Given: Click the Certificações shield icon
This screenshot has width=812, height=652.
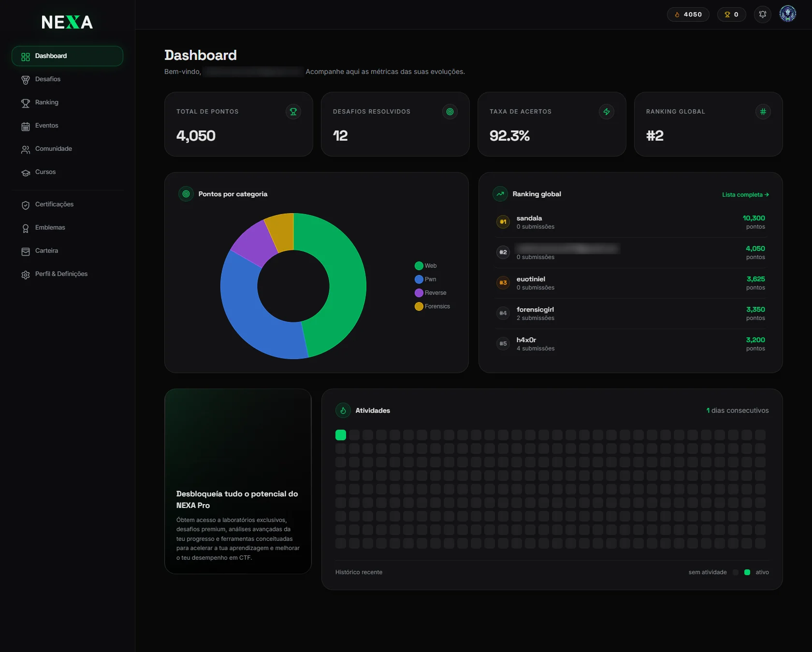Looking at the screenshot, I should (x=26, y=205).
